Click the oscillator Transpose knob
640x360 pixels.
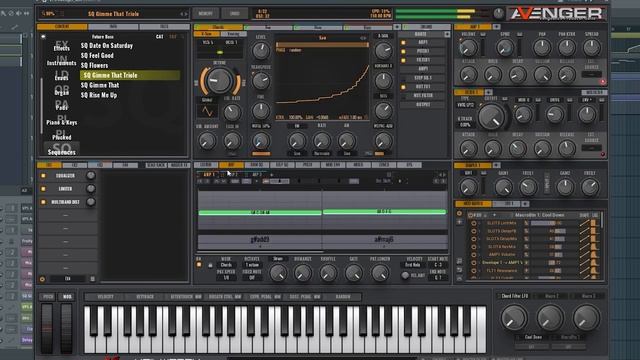[260, 81]
